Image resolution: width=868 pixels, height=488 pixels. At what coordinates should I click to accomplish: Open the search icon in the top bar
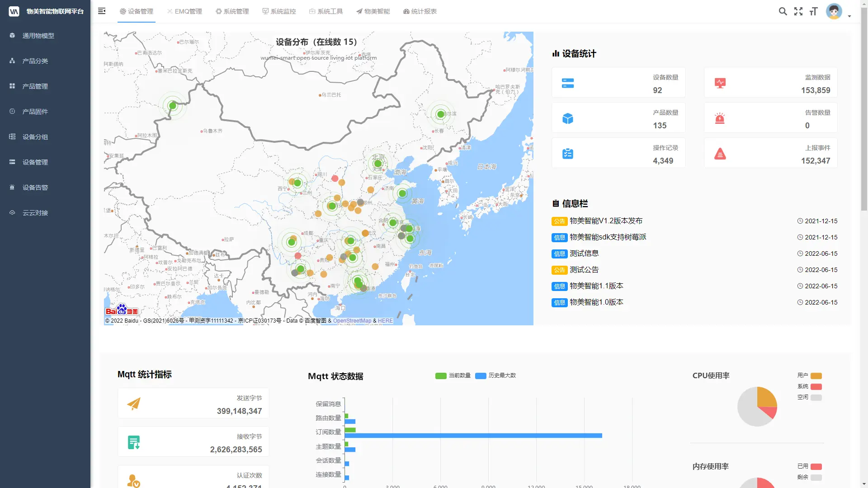point(783,11)
